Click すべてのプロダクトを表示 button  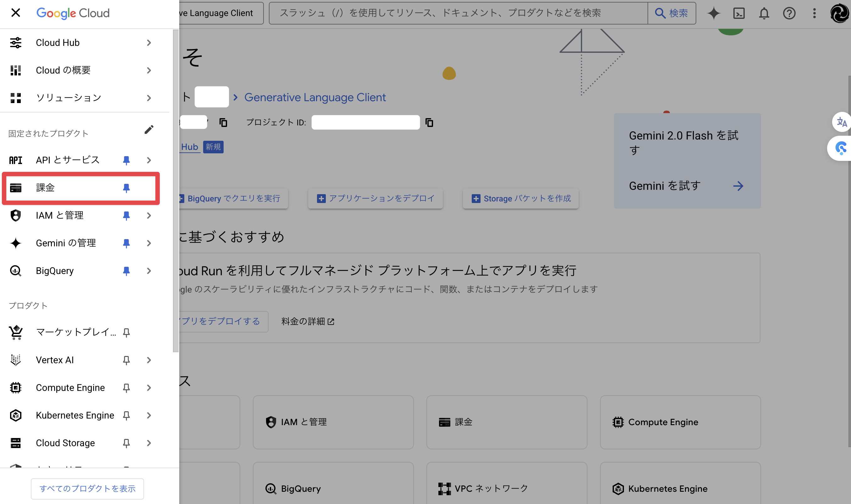click(x=87, y=488)
